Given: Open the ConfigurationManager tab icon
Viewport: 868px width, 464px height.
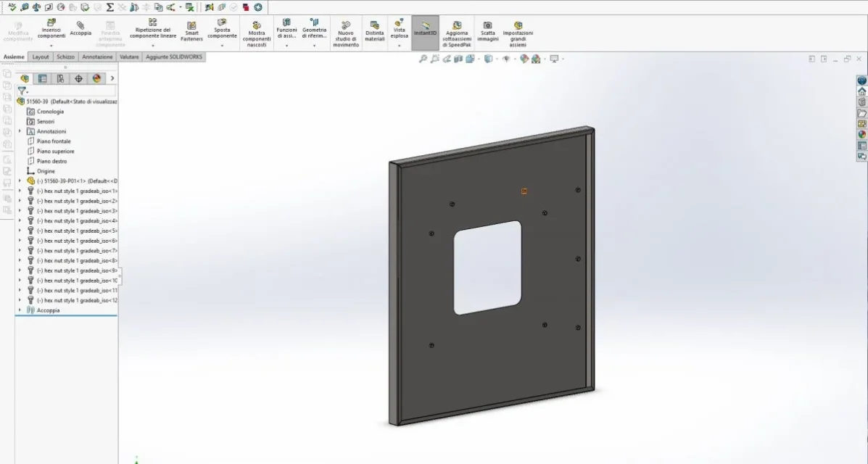Looking at the screenshot, I should click(60, 78).
